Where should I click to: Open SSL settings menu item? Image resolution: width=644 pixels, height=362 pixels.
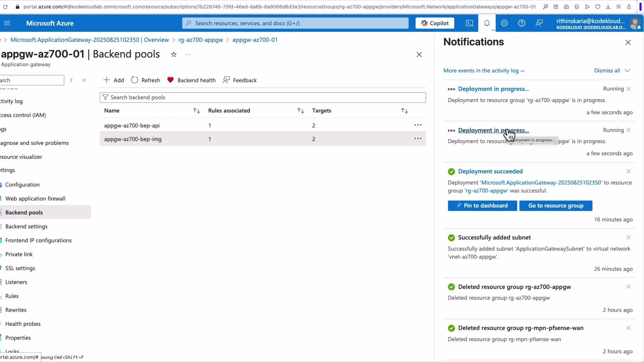tap(20, 268)
